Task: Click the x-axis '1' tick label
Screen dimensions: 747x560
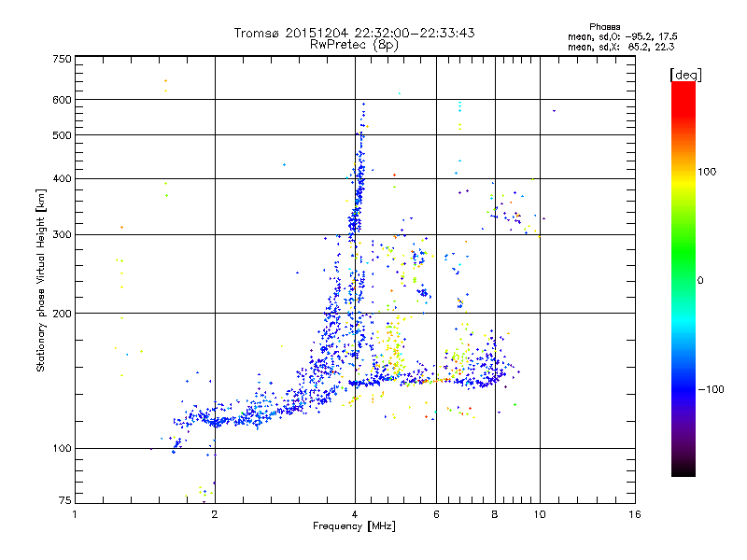Action: (75, 514)
